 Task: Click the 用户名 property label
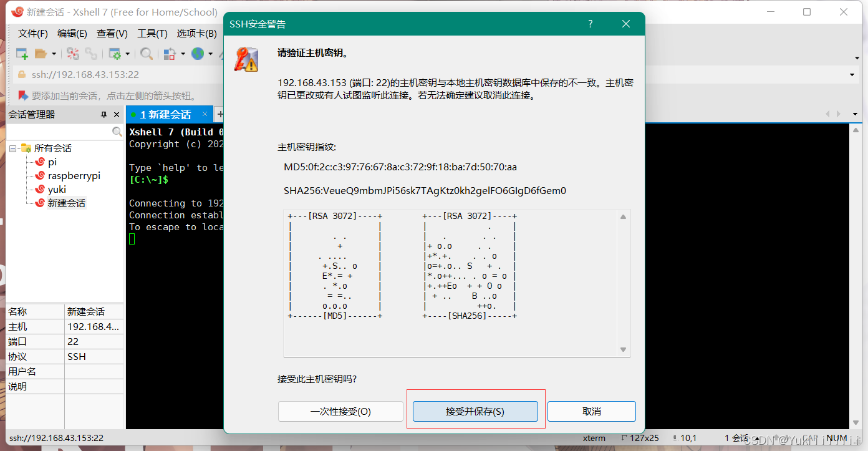point(22,372)
